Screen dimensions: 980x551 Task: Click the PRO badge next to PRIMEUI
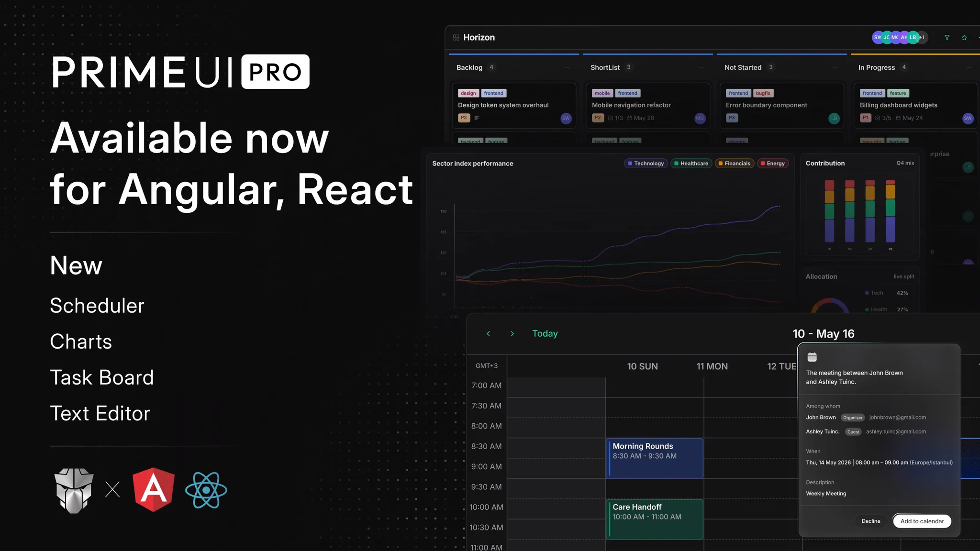click(275, 72)
